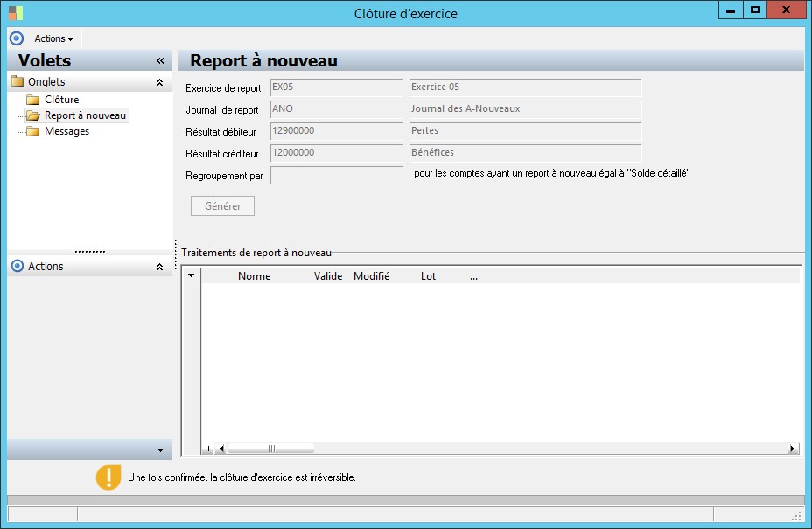Click the application icon in title bar
The height and width of the screenshot is (529, 812).
16,13
